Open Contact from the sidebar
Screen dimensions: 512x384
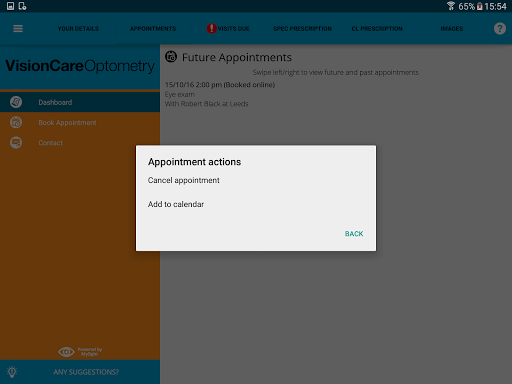click(80, 143)
